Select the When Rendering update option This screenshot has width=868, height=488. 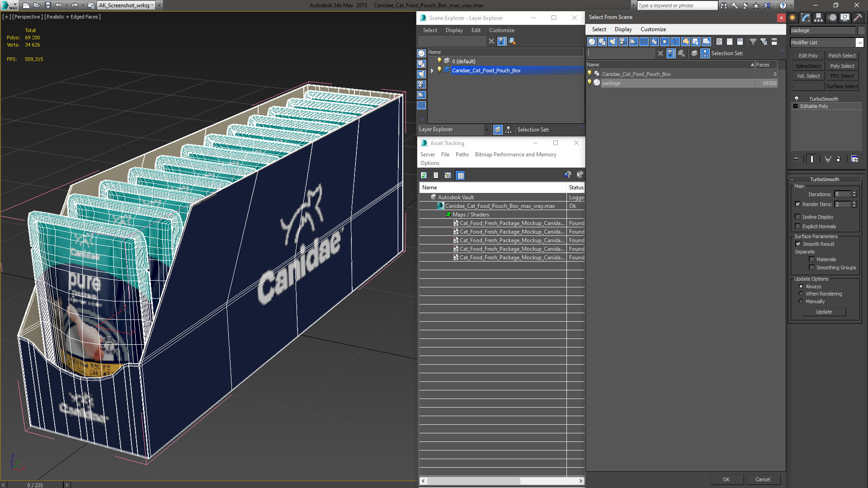point(801,294)
